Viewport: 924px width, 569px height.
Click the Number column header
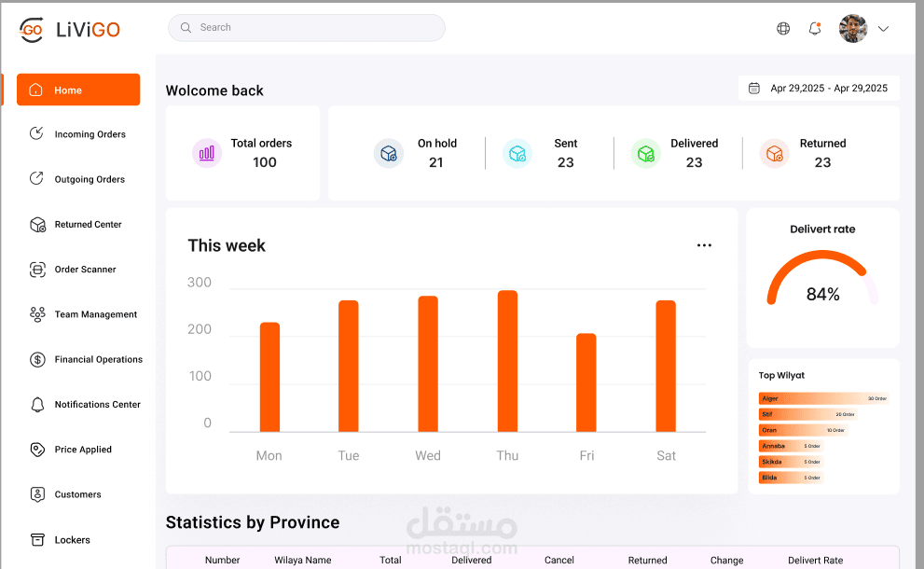(x=222, y=561)
